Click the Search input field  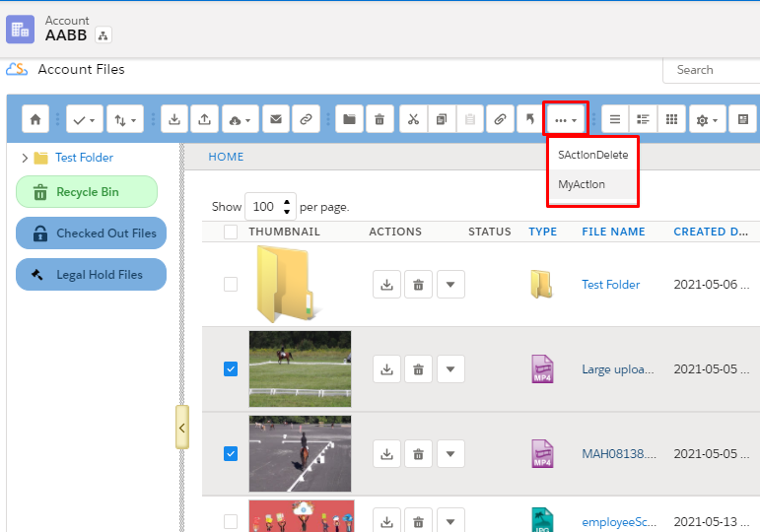tap(710, 70)
